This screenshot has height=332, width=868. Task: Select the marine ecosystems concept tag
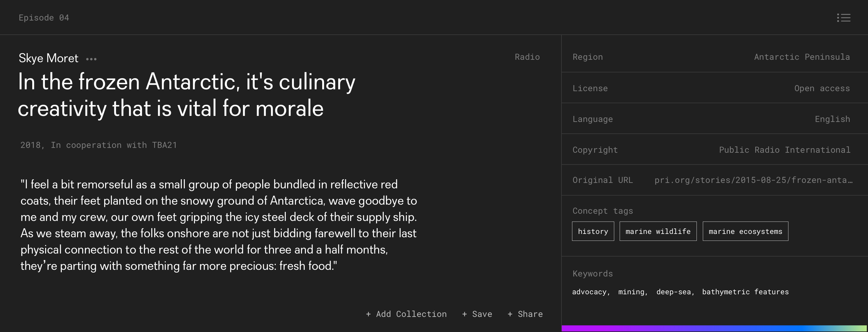click(x=745, y=231)
